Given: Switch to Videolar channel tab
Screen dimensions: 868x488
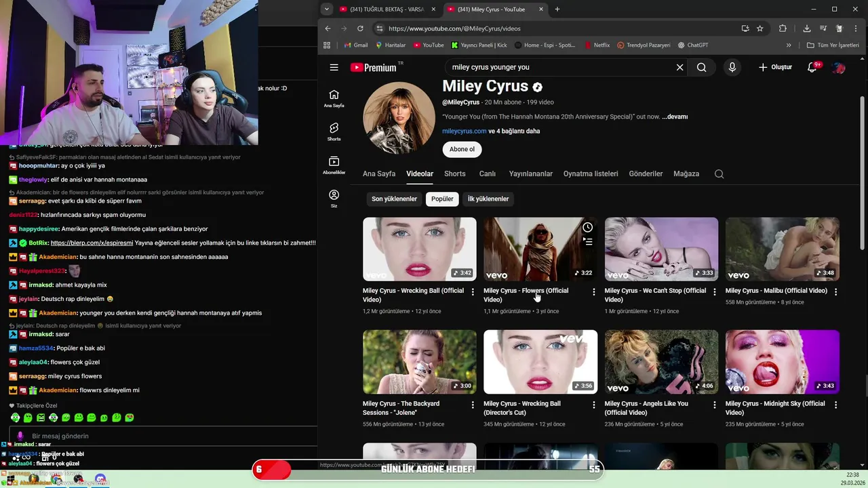Looking at the screenshot, I should 420,174.
